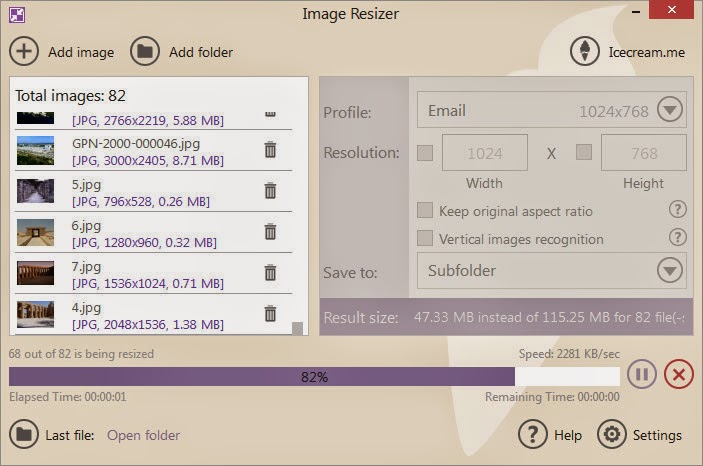Delete GPN-2000-000046.jpg with its trash icon
Image resolution: width=703 pixels, height=466 pixels.
[x=270, y=149]
